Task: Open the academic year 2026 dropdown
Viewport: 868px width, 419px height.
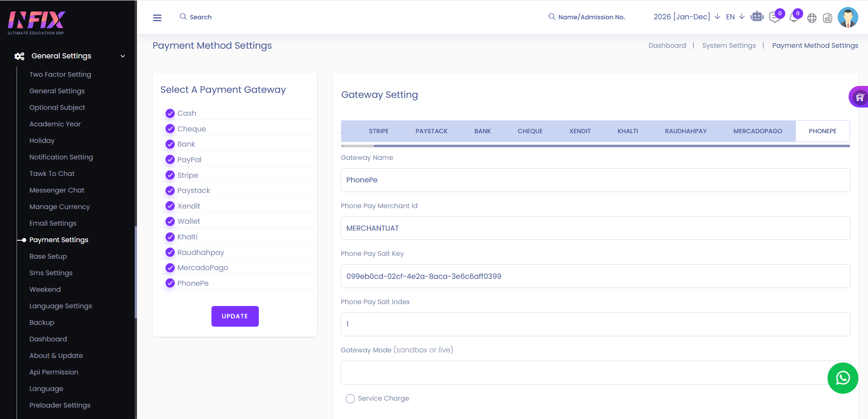Action: click(687, 17)
